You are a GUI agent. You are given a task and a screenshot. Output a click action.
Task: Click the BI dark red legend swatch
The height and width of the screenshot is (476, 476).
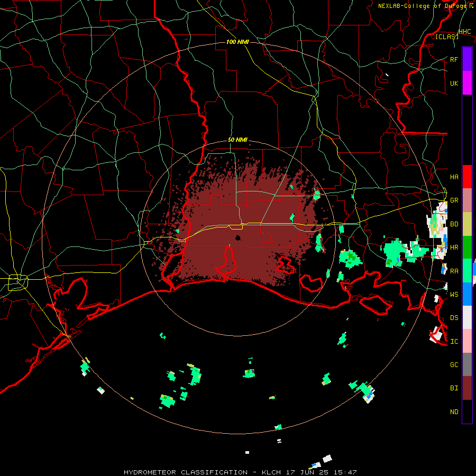point(467,388)
